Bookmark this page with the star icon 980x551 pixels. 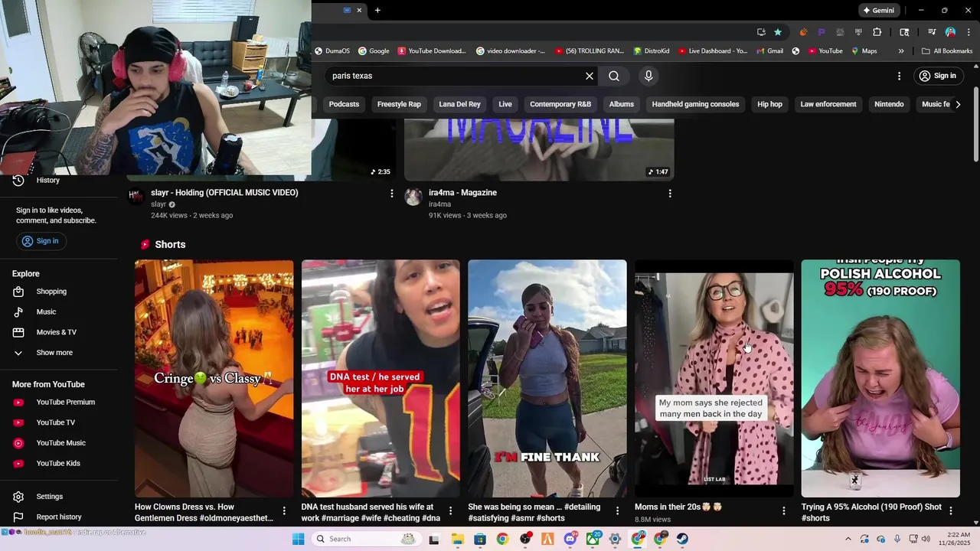[x=778, y=32]
